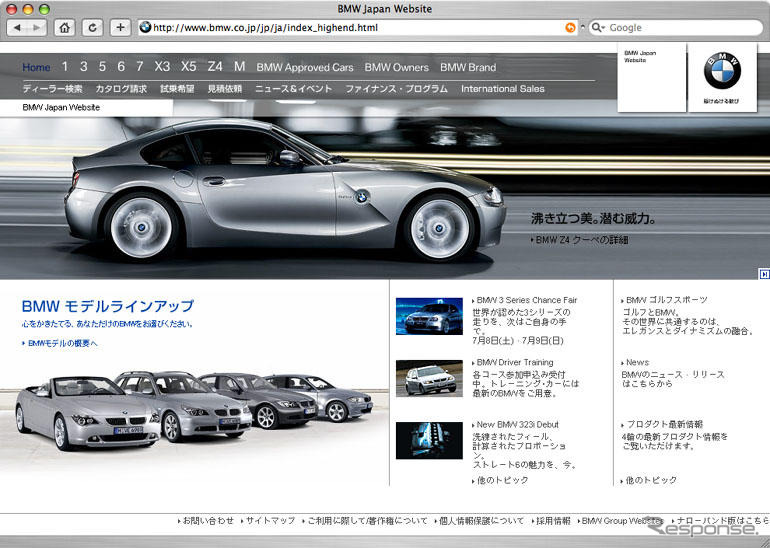Screen dimensions: 770x548
Task: Open BMW Approved Cars
Action: tap(304, 67)
